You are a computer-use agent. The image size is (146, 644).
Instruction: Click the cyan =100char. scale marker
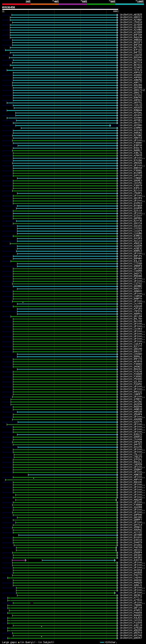102,642
